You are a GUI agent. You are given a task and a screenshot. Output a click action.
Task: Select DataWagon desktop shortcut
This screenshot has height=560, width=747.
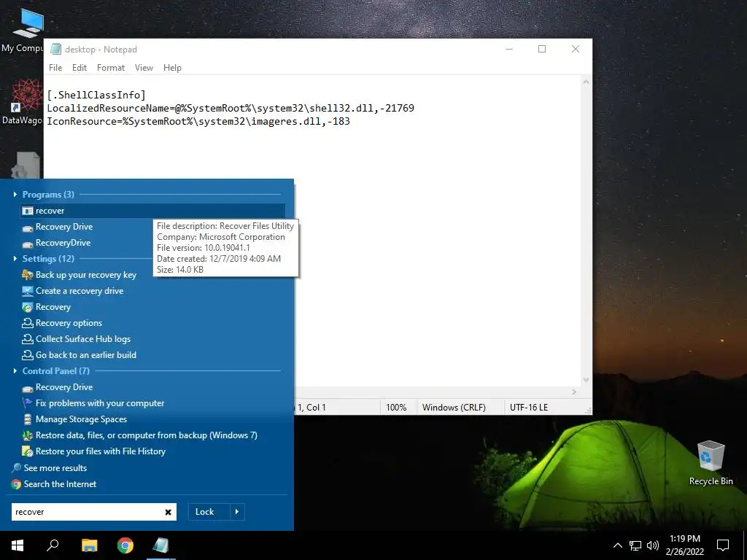coord(23,102)
